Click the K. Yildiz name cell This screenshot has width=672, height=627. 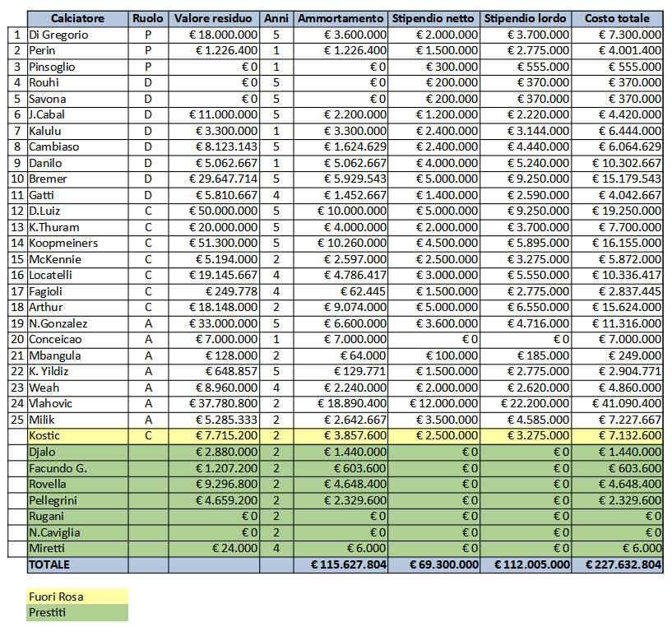[77, 372]
